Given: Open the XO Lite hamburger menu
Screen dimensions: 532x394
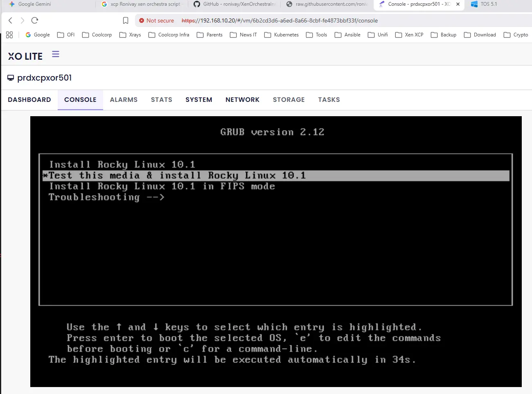Looking at the screenshot, I should (x=55, y=54).
